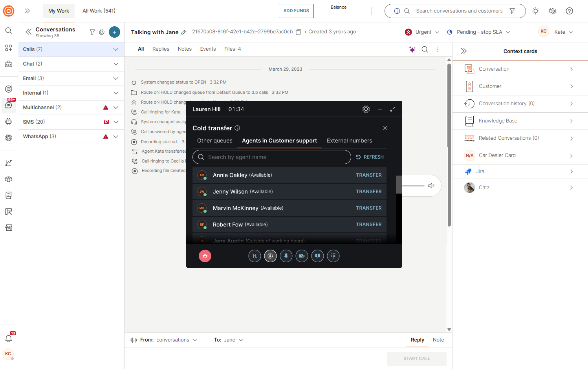Open the Pending - stop SLA status dropdown
The width and height of the screenshot is (588, 369).
[x=478, y=32]
